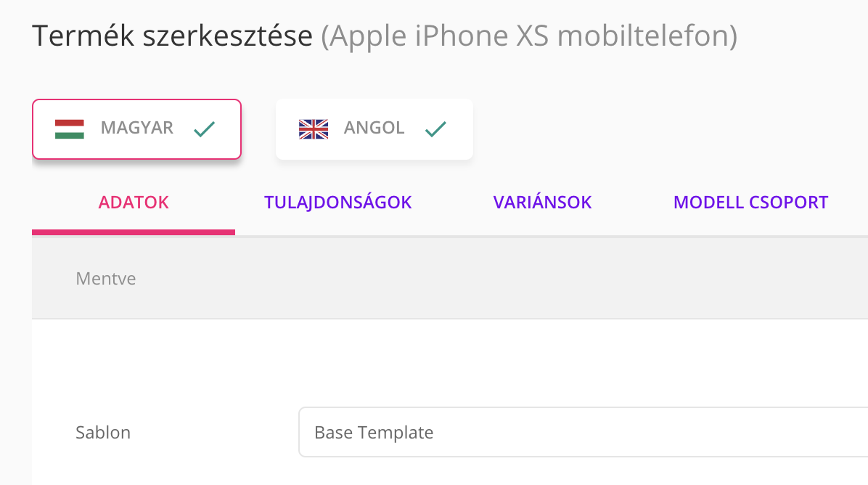The height and width of the screenshot is (485, 868).
Task: Click the British flag icon
Action: point(314,129)
